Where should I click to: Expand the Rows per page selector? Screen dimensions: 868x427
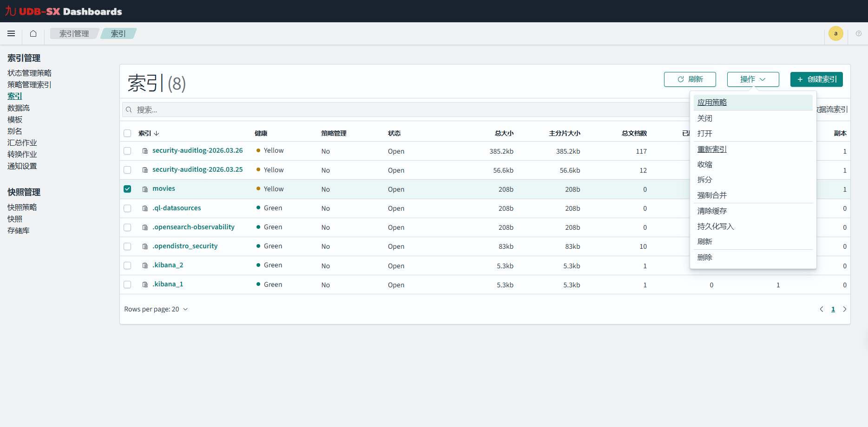(156, 309)
